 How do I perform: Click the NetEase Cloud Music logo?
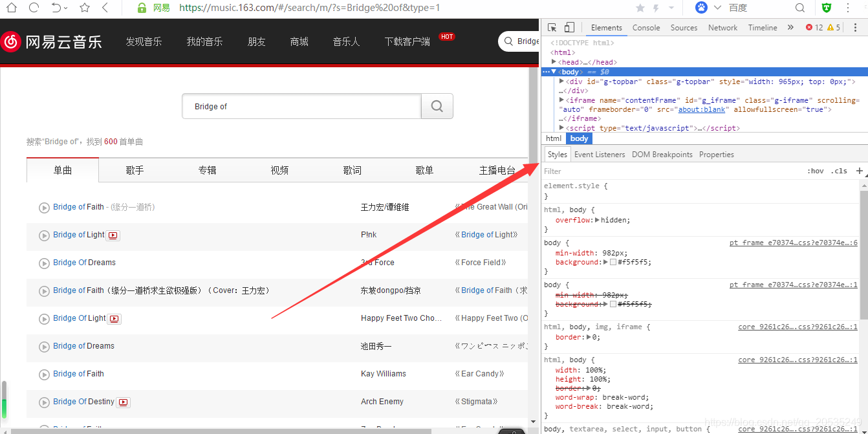point(52,41)
